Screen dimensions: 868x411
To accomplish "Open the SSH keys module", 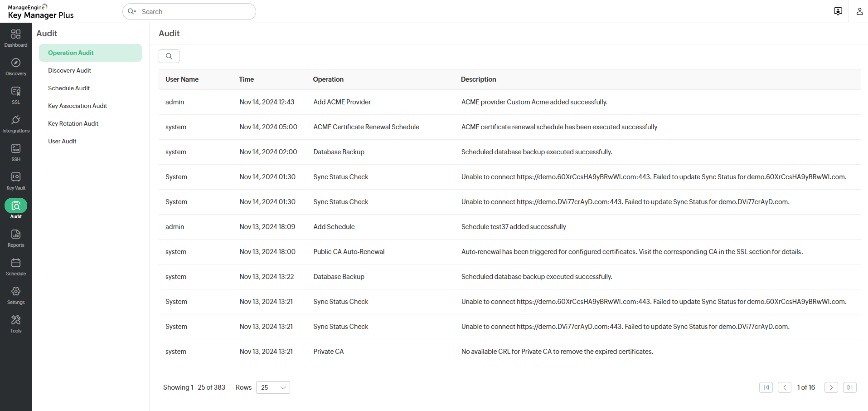I will [x=16, y=152].
